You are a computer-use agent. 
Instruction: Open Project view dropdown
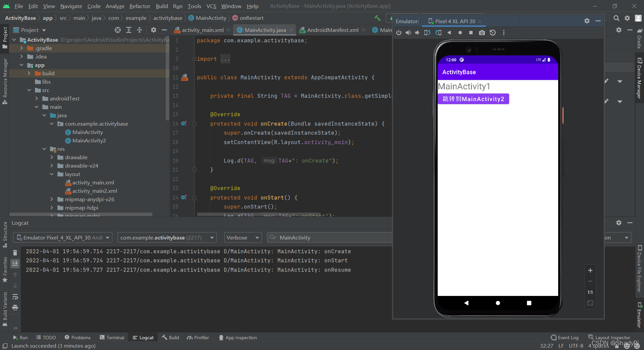click(x=44, y=30)
